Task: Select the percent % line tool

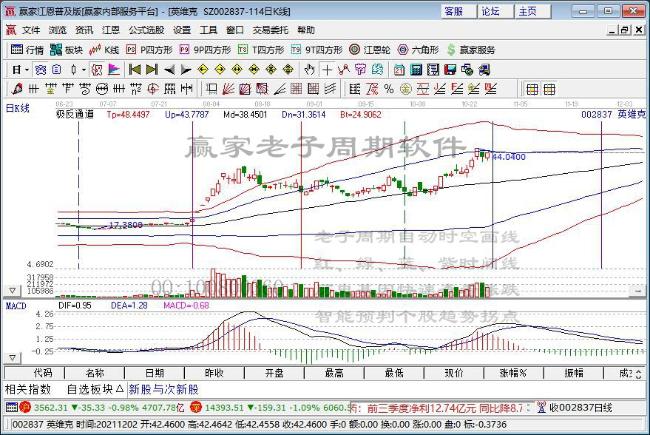Action: tap(388, 89)
